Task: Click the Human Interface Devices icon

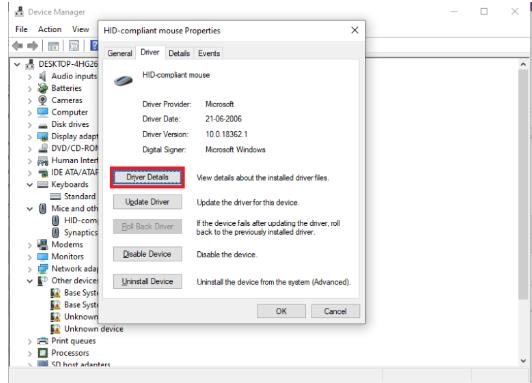Action: pyautogui.click(x=43, y=160)
